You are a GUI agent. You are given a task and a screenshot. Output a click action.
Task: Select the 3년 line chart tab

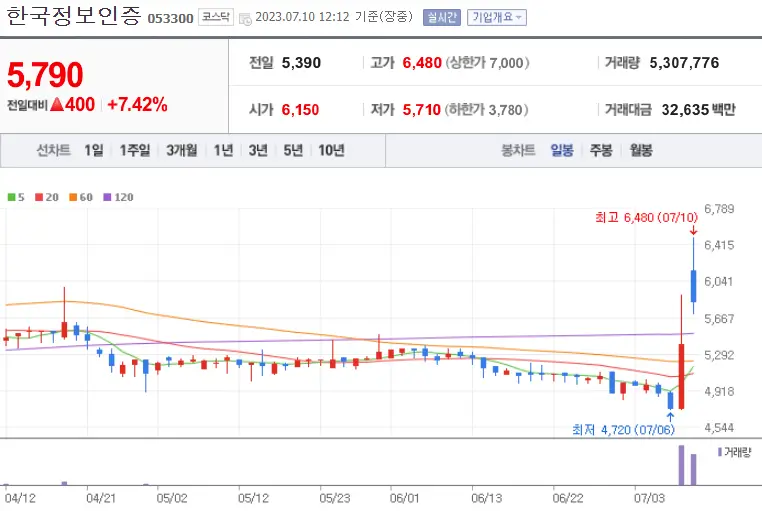pyautogui.click(x=258, y=151)
